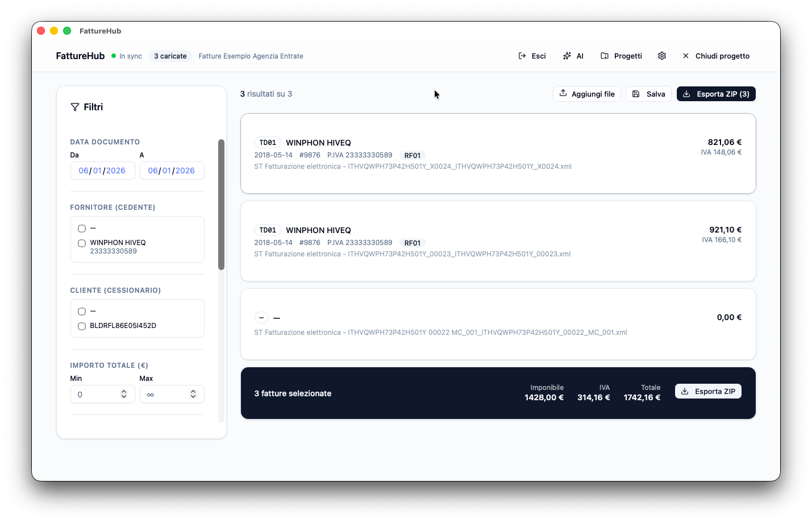This screenshot has height=523, width=812.
Task: Click Esporta ZIP in summary bar
Action: (x=708, y=391)
